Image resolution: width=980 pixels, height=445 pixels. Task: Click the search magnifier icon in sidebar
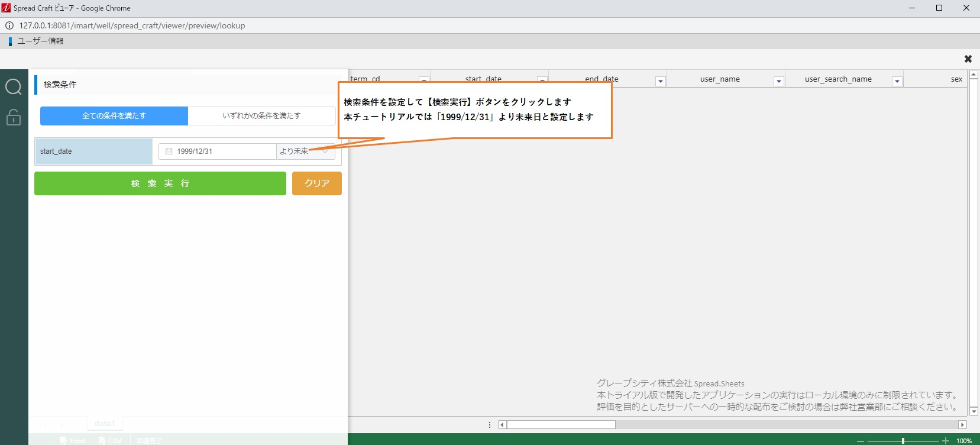pos(14,87)
